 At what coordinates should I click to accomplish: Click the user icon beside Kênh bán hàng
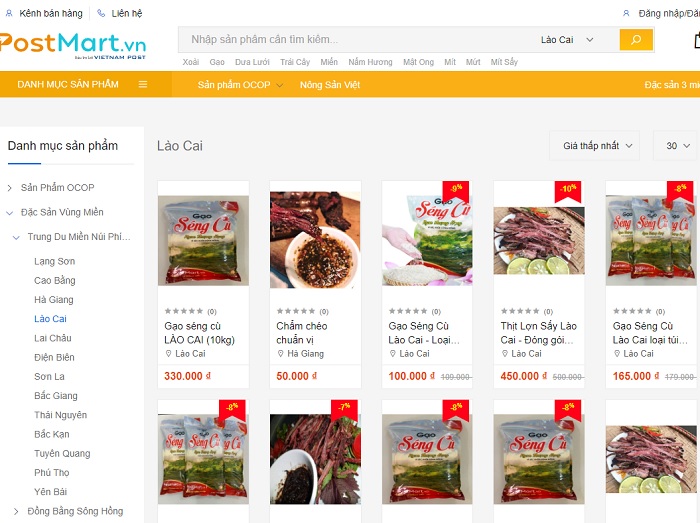[x=9, y=13]
